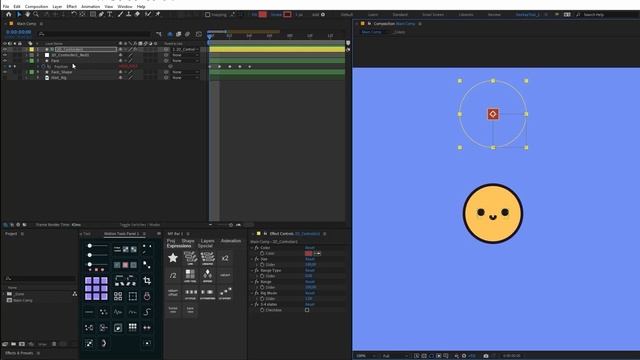Toggle the Checkbox under 3-4 states effect

(x=307, y=310)
